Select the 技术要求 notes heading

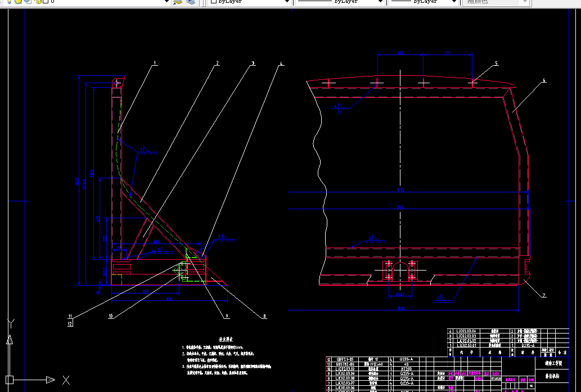[226, 339]
